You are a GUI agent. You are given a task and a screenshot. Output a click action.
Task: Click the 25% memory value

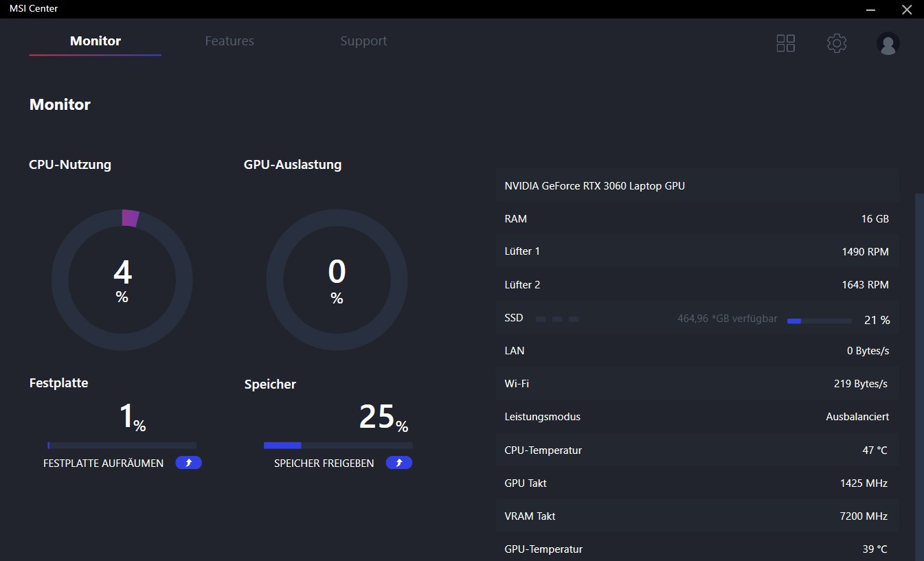(x=384, y=417)
